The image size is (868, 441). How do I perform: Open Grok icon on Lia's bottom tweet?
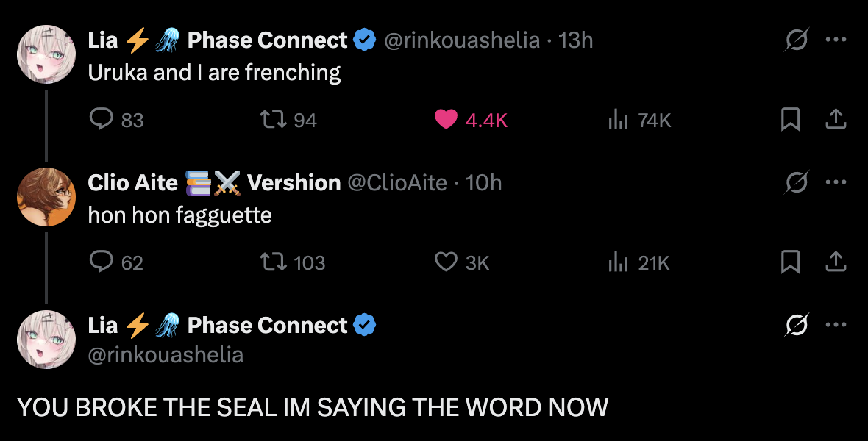797,325
